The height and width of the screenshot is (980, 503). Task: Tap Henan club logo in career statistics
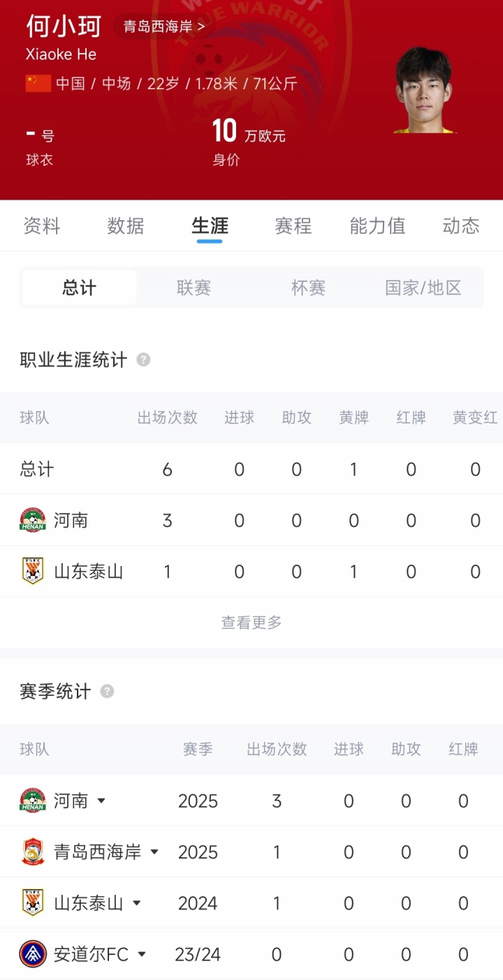coord(33,520)
